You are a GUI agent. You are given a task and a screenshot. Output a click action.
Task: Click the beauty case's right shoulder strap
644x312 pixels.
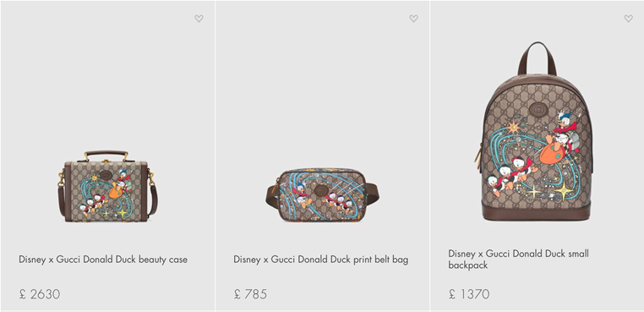tap(153, 193)
